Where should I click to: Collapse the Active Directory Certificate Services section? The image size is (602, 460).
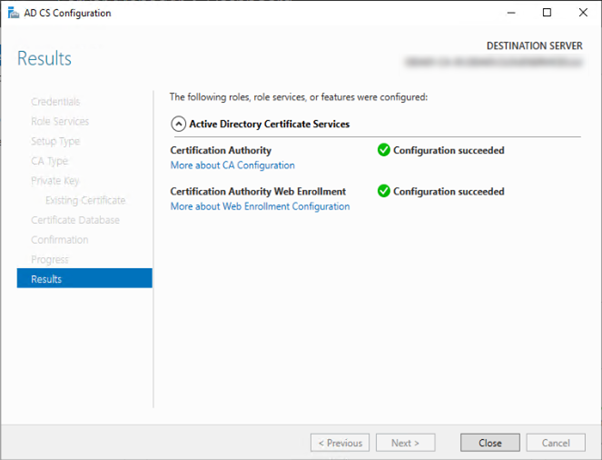(179, 124)
